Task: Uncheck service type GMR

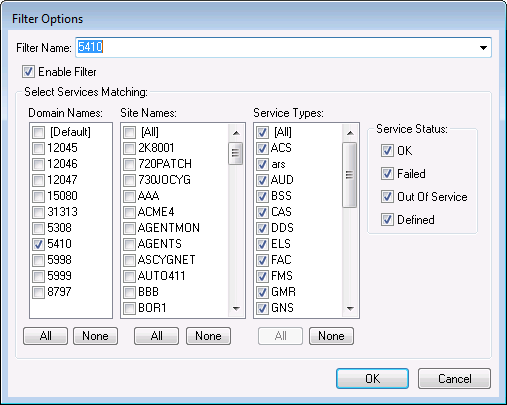Action: point(262,292)
